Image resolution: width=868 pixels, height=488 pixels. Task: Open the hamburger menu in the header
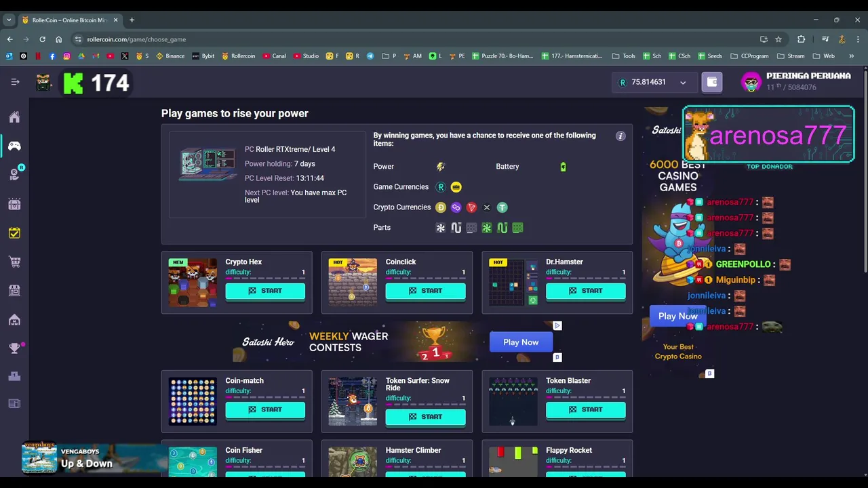pos(15,82)
